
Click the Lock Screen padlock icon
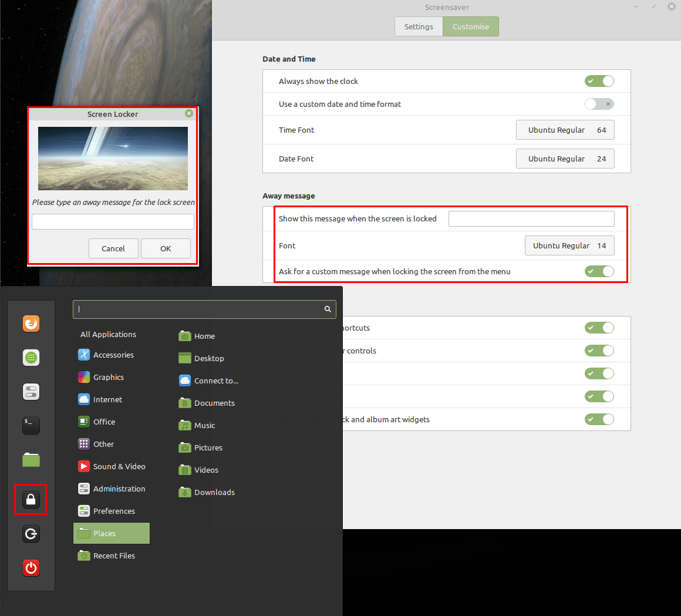click(x=31, y=500)
